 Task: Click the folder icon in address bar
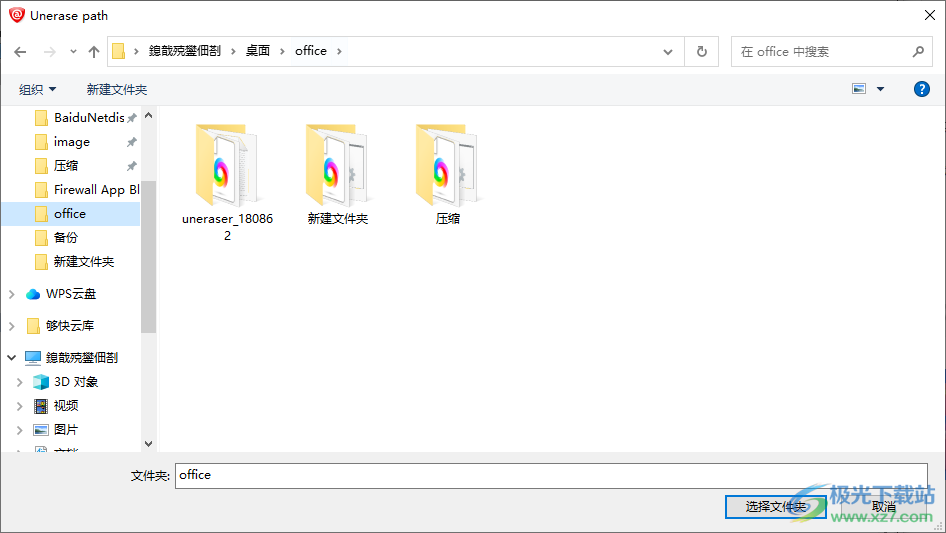[119, 51]
